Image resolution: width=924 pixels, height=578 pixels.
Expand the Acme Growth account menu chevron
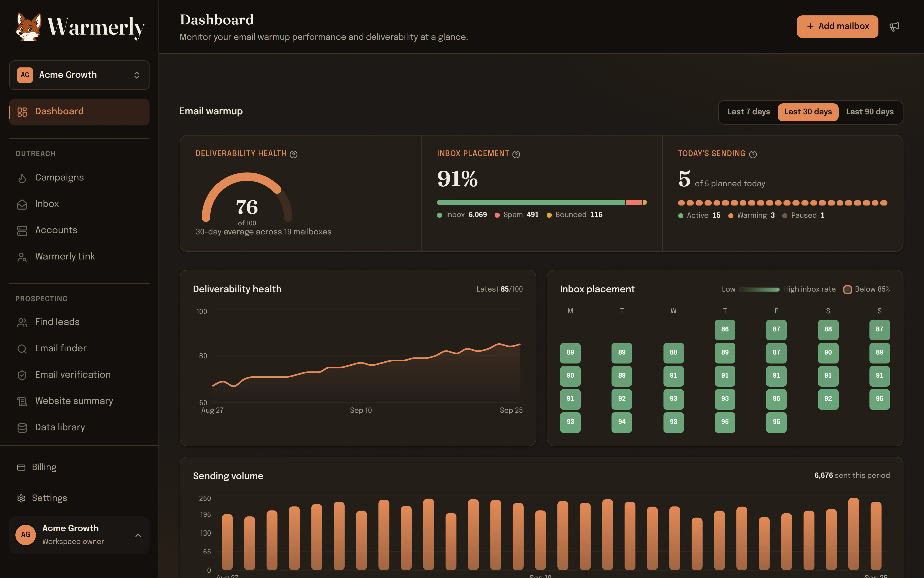click(x=138, y=535)
